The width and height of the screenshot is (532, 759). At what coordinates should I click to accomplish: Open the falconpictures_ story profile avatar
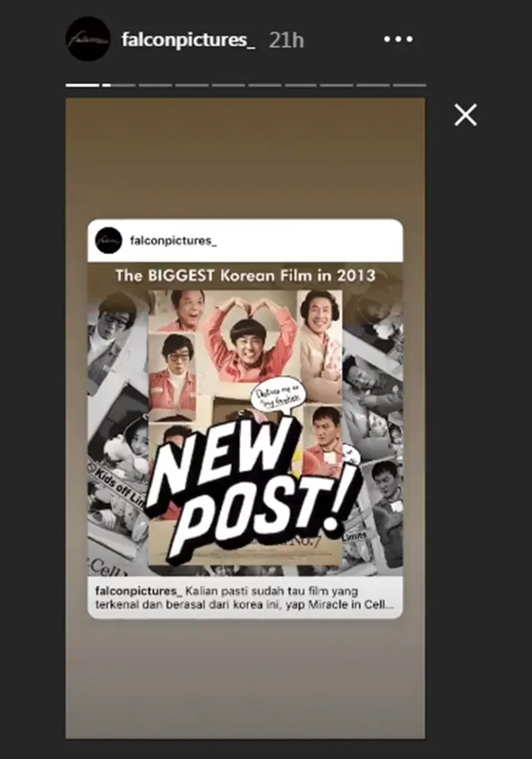88,39
